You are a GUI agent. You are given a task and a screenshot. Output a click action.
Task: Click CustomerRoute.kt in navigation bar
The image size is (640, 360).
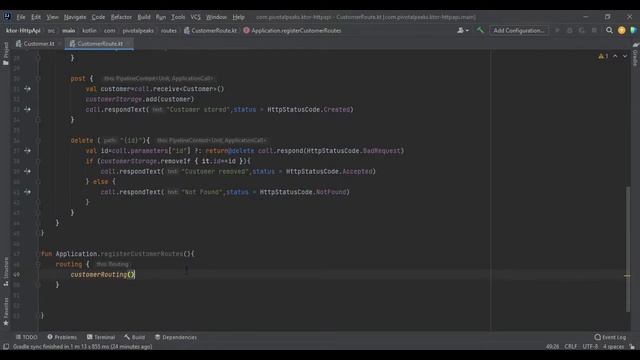(x=210, y=31)
